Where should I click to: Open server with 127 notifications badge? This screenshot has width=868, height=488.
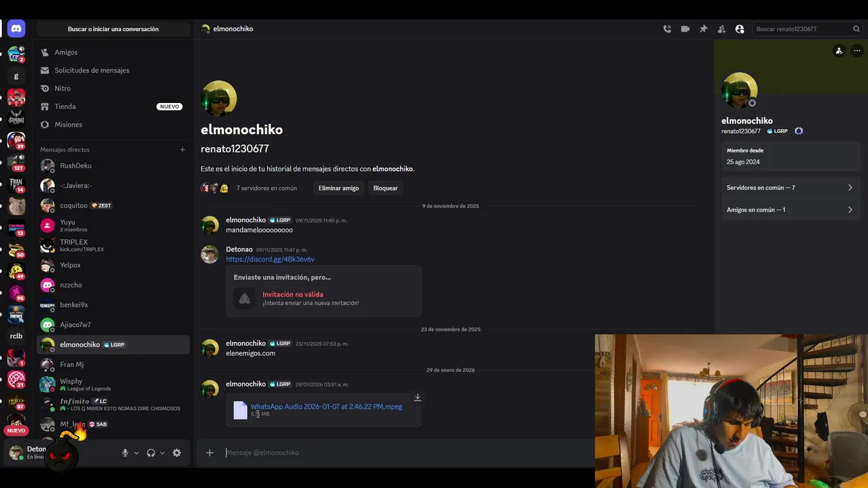point(16,163)
